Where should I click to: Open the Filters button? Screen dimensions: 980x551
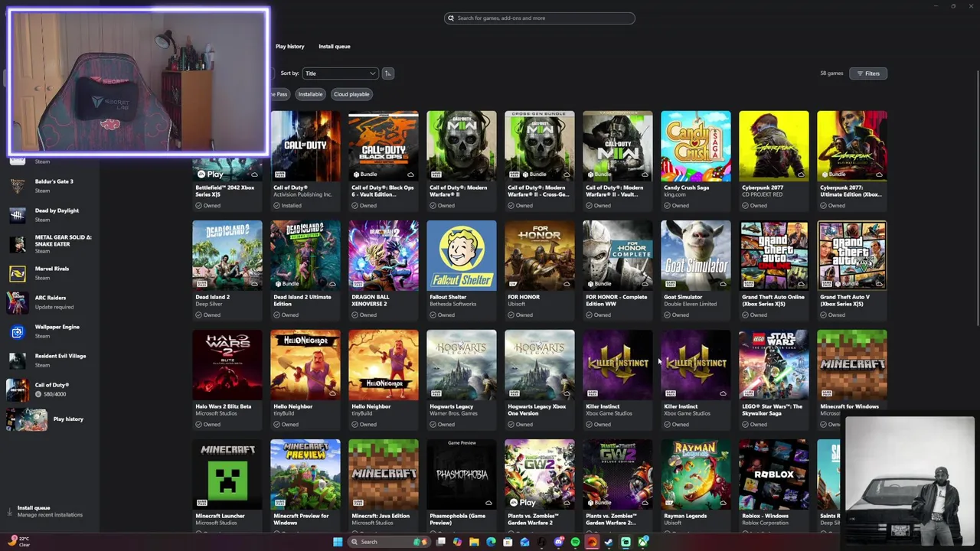tap(868, 73)
